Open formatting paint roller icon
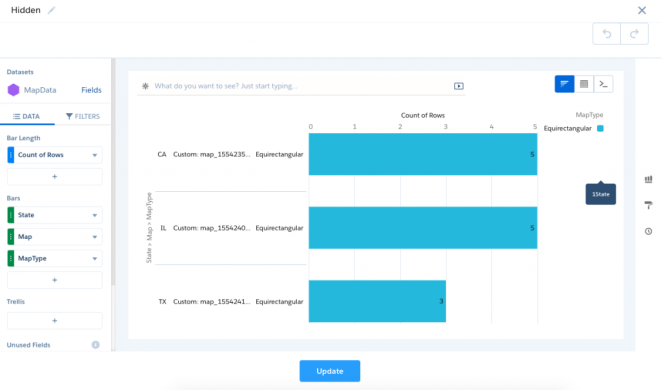Image resolution: width=661 pixels, height=390 pixels. click(x=648, y=205)
